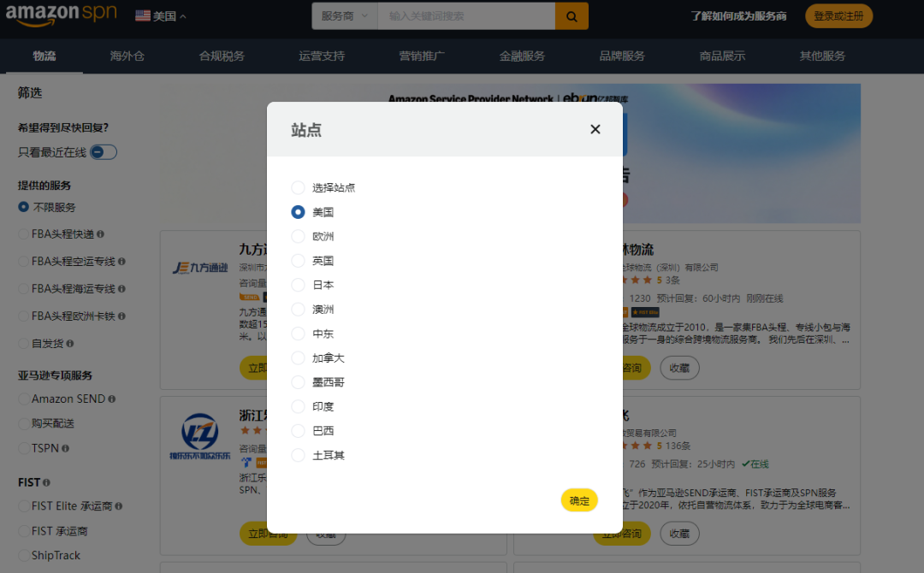Image resolution: width=924 pixels, height=573 pixels.
Task: Switch to the 物流 tab
Action: coord(44,56)
